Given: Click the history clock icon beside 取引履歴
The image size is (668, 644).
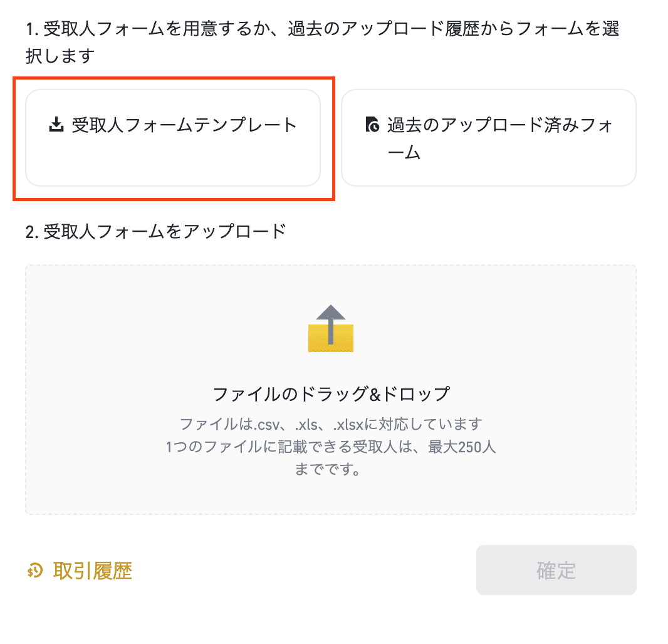Looking at the screenshot, I should click(x=35, y=570).
